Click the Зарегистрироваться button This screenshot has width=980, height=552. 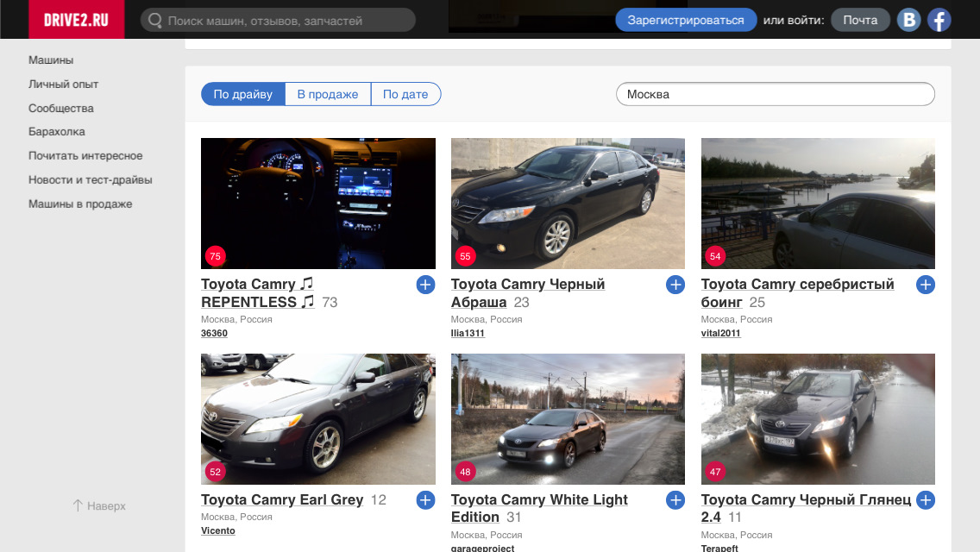click(x=686, y=20)
